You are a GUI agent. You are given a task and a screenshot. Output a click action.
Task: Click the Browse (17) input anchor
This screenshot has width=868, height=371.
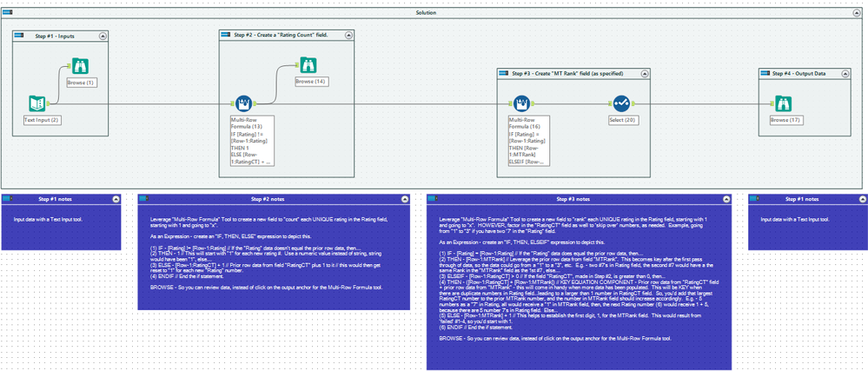[772, 103]
